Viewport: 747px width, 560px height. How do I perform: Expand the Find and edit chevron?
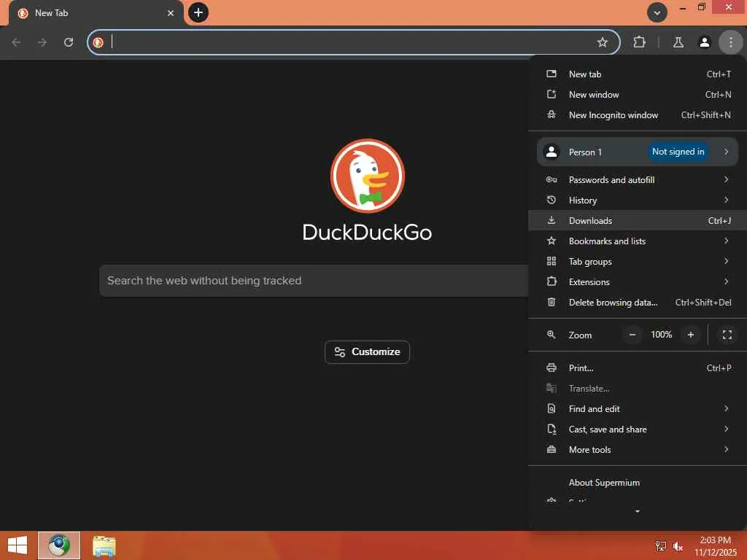point(726,408)
